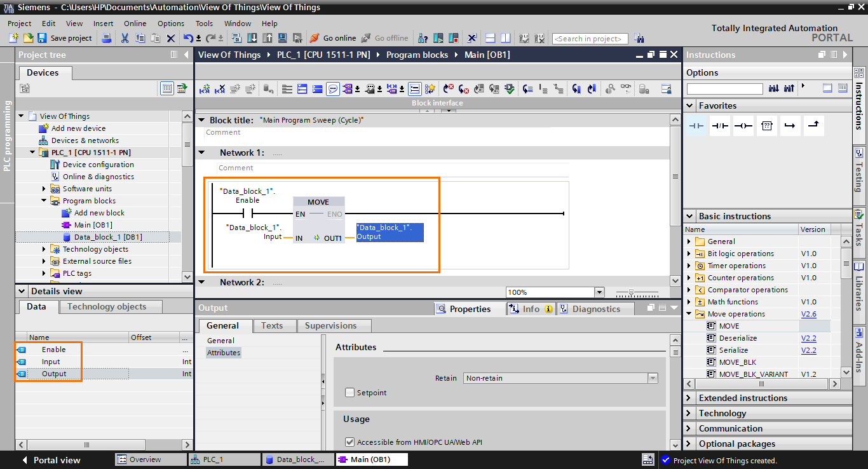Viewport: 868px width, 469px height.
Task: Click the instructions search input field
Action: [x=724, y=88]
